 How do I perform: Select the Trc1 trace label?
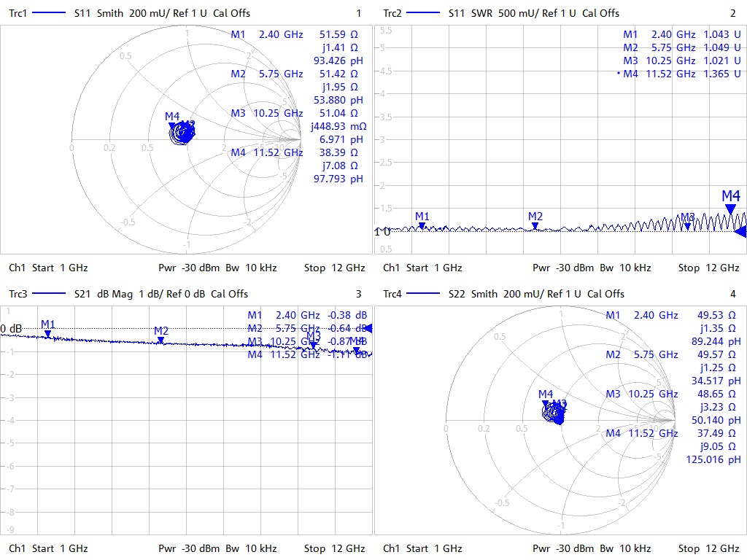pyautogui.click(x=18, y=13)
